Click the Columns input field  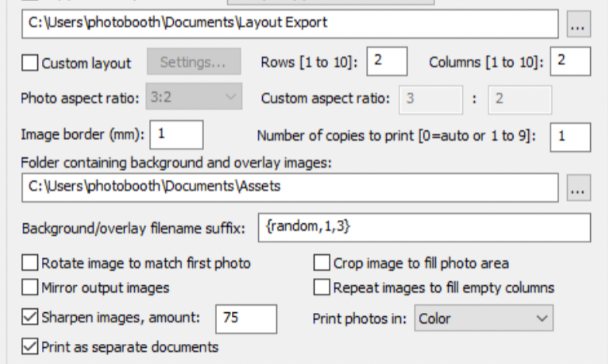tap(569, 61)
